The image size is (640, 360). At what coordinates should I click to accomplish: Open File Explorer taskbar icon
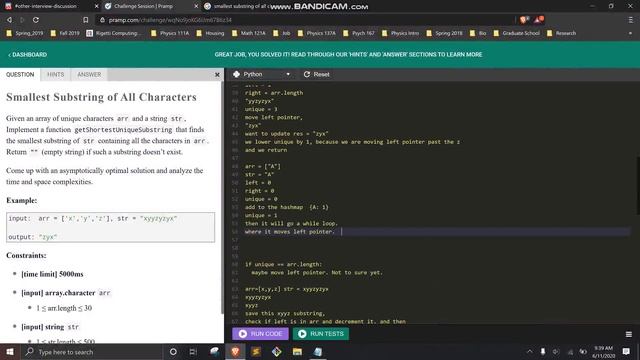[297, 352]
